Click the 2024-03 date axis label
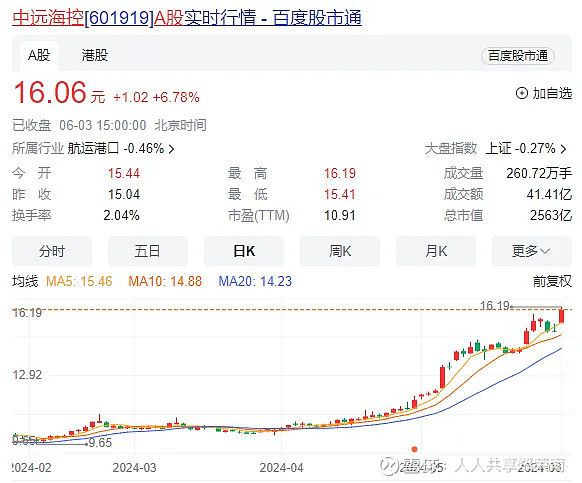 (x=134, y=468)
